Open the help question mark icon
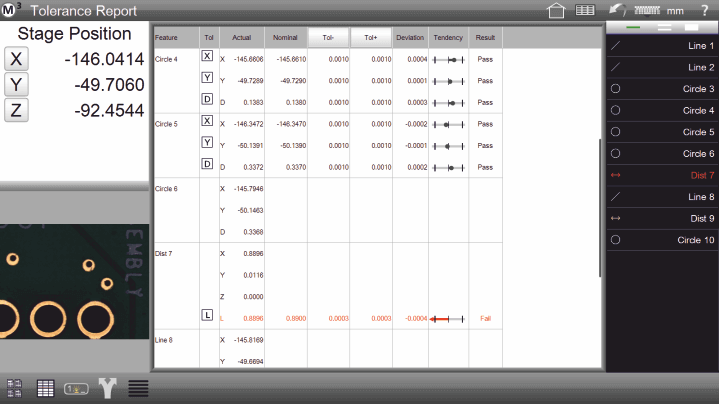The width and height of the screenshot is (719, 404). click(x=706, y=11)
